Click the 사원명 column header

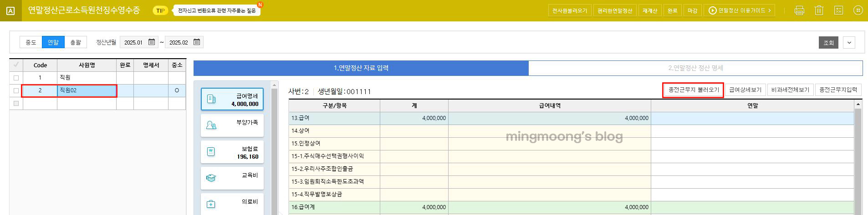click(x=87, y=65)
